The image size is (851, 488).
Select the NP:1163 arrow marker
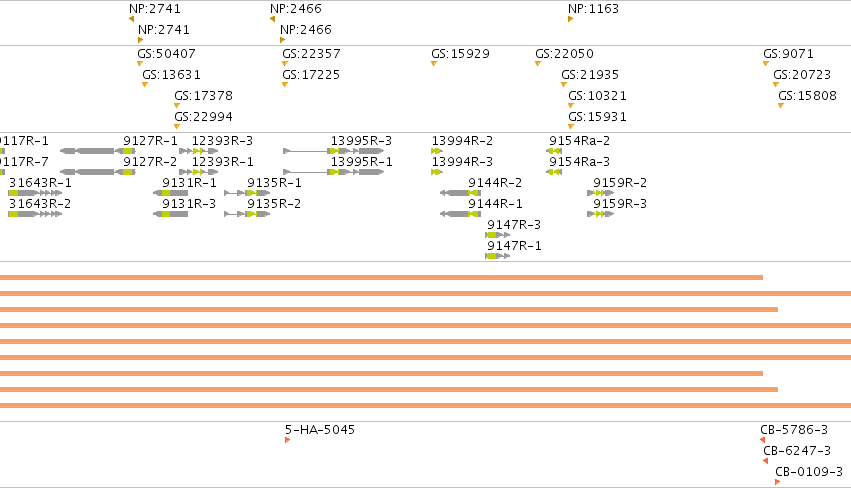click(570, 19)
